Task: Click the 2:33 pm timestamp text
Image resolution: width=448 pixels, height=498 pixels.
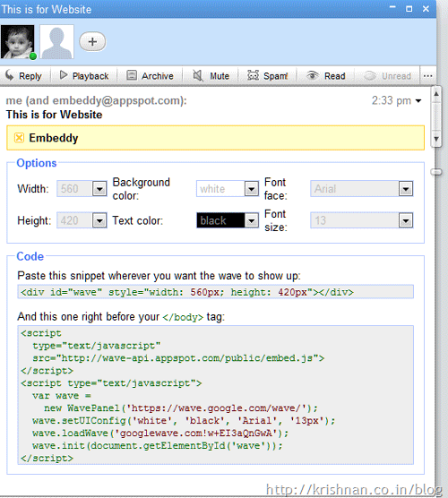Action: point(392,100)
